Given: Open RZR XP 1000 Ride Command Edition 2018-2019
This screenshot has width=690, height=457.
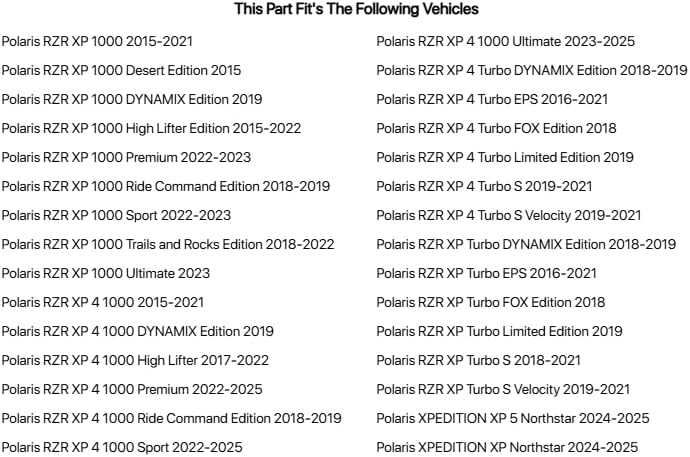Looking at the screenshot, I should (166, 186).
